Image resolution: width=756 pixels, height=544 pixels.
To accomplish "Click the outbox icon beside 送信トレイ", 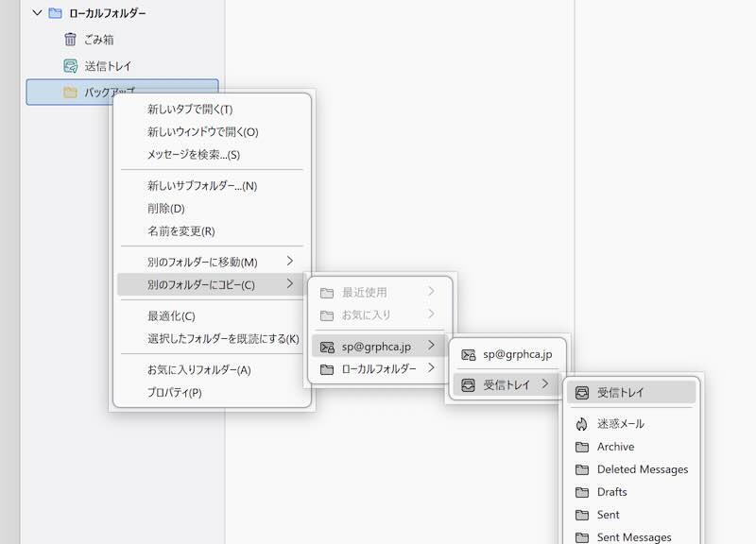I will point(70,66).
